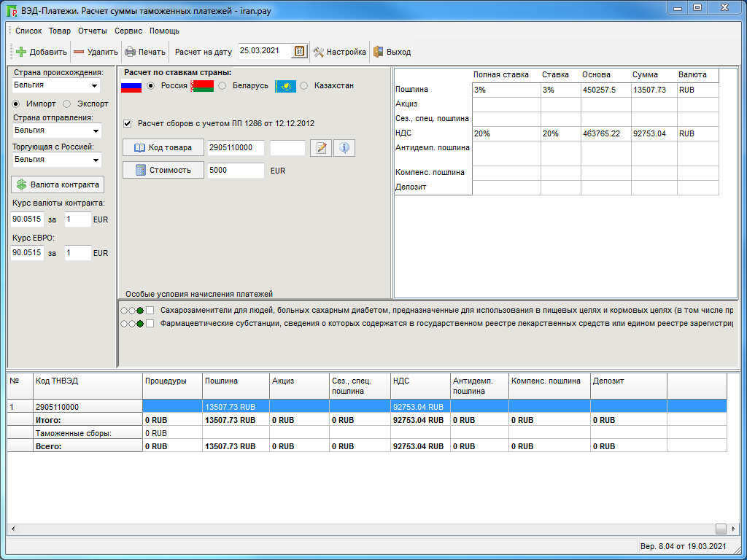This screenshot has height=560, width=747.
Task: Open the Сервис menu
Action: (x=128, y=31)
